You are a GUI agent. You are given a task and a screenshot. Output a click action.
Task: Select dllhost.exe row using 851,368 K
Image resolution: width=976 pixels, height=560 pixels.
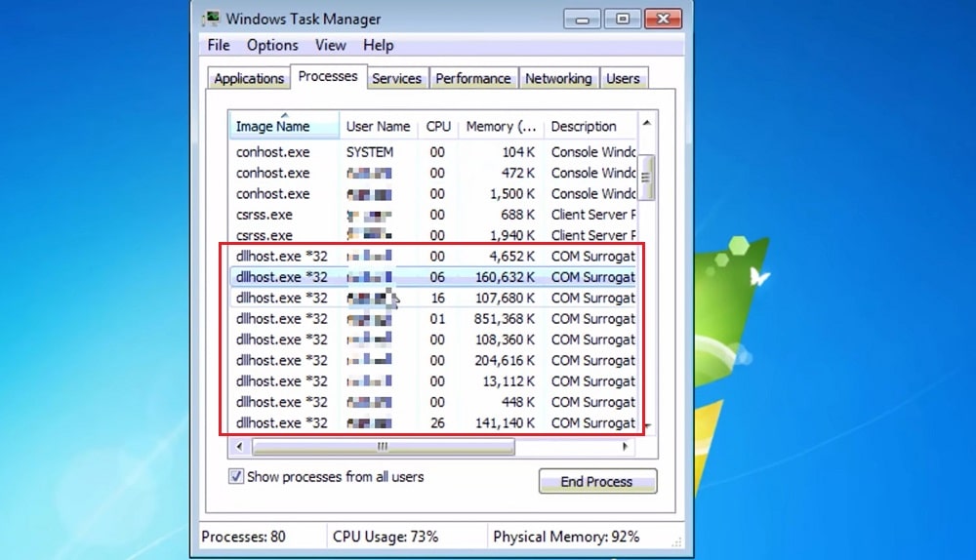pyautogui.click(x=433, y=319)
